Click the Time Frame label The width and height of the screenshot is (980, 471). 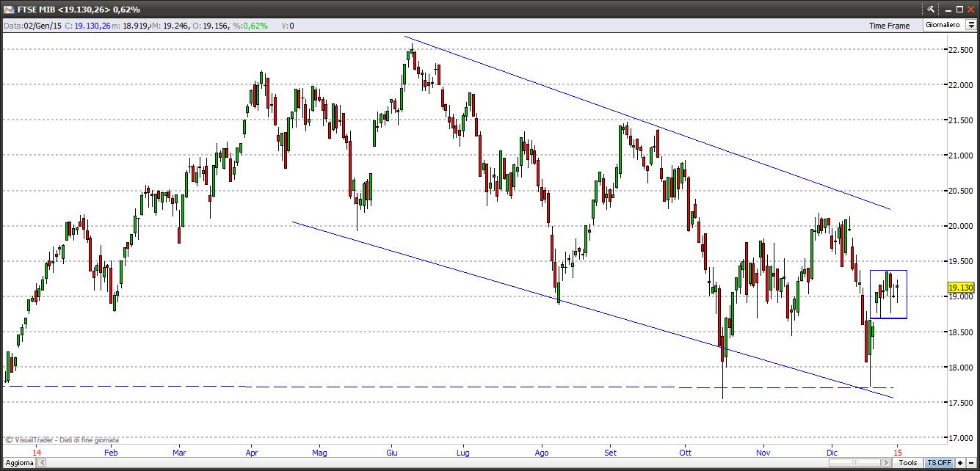889,26
